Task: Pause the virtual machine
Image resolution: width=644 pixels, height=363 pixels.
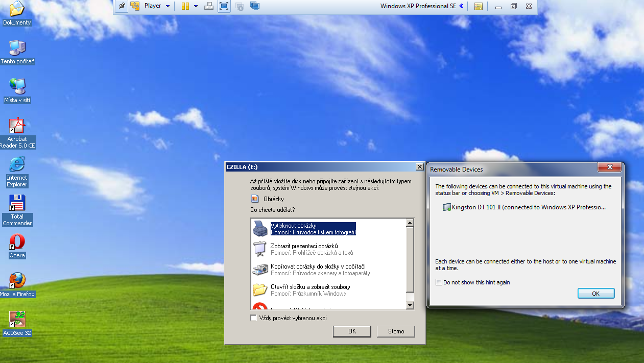Action: (x=185, y=6)
